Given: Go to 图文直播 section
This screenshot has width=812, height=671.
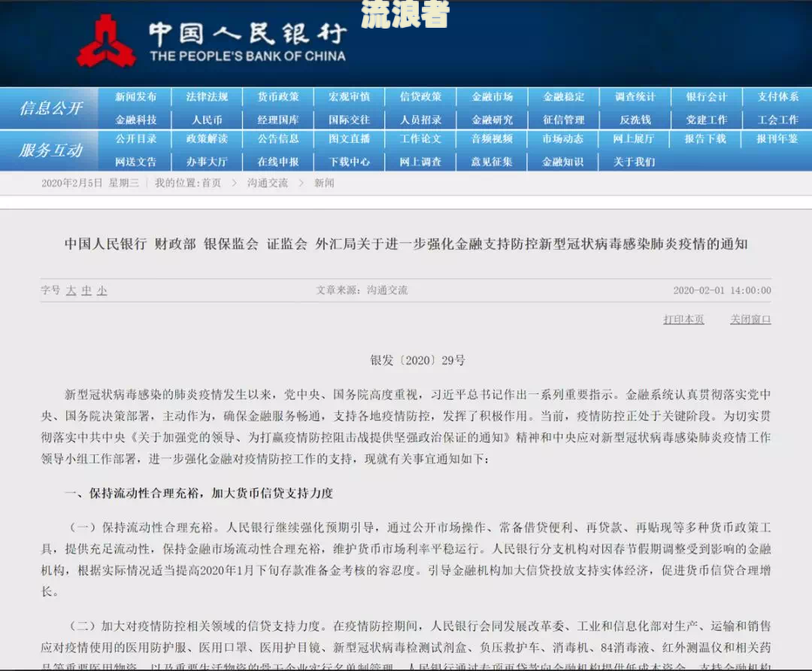Looking at the screenshot, I should 350,139.
